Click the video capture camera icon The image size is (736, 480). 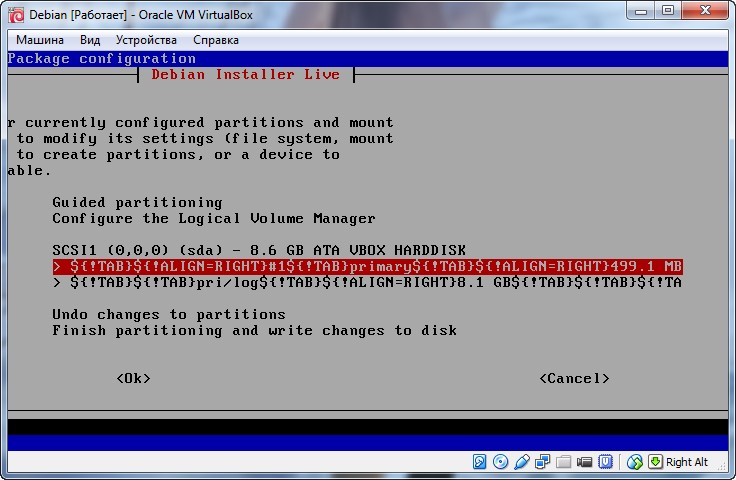click(x=584, y=462)
